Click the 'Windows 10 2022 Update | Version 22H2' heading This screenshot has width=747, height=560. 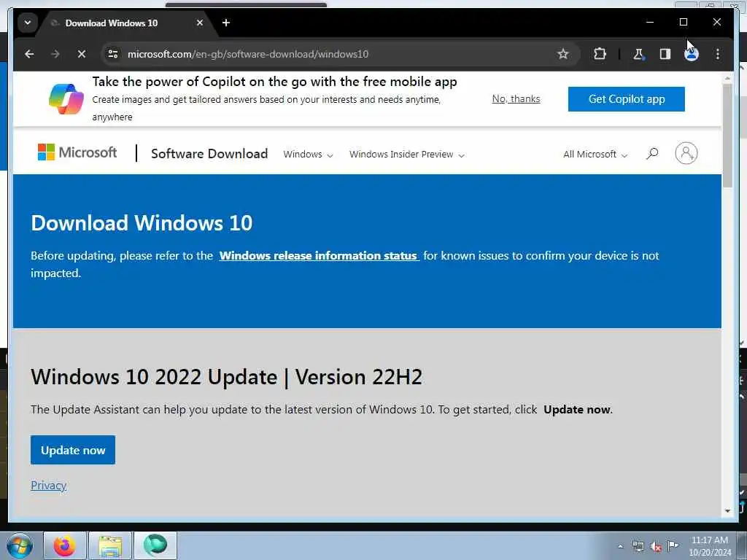(227, 377)
